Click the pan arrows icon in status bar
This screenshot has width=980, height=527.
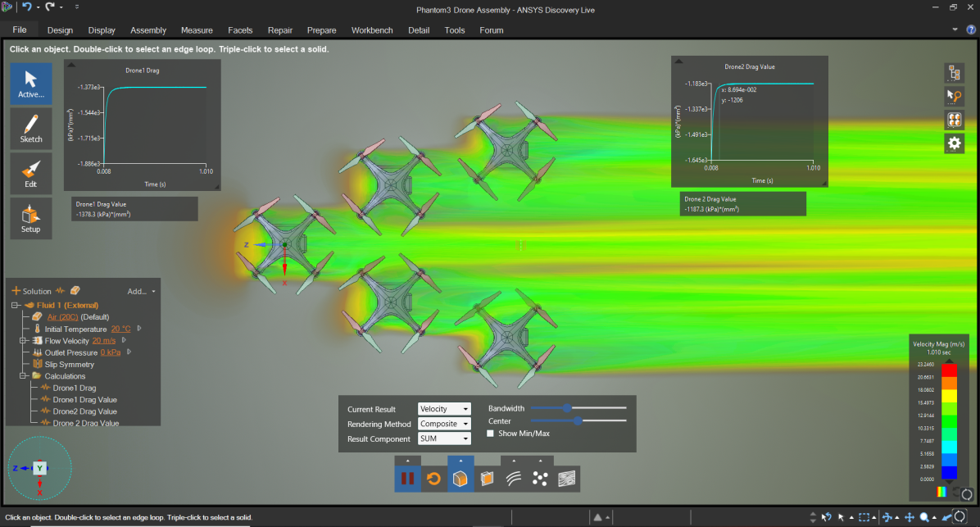(x=910, y=517)
